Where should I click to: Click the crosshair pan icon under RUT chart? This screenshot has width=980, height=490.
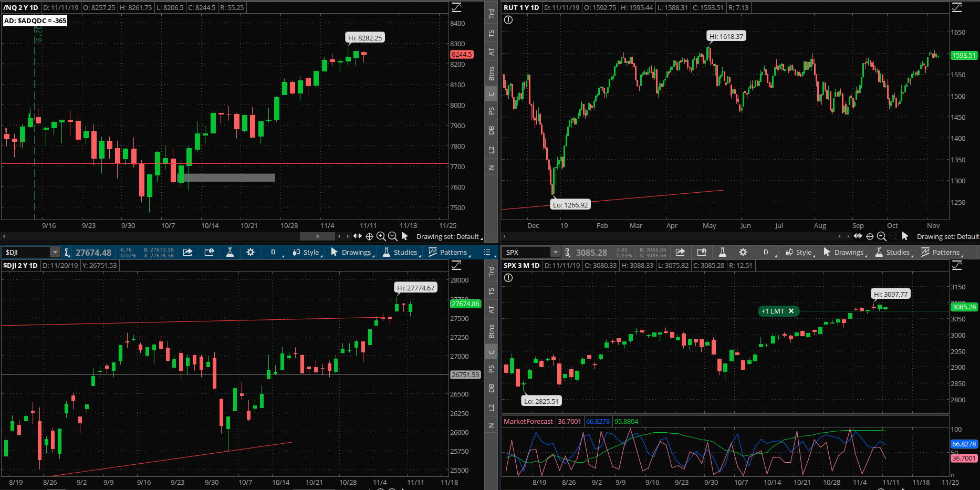870,236
